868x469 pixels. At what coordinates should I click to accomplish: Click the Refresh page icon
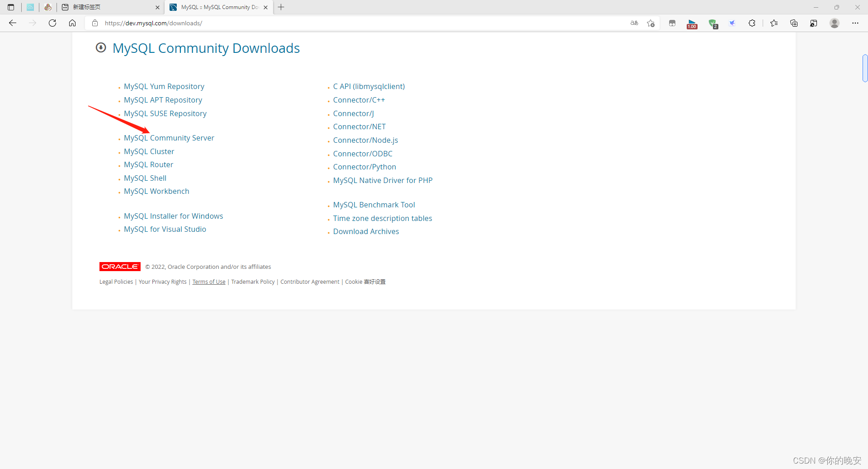[52, 23]
